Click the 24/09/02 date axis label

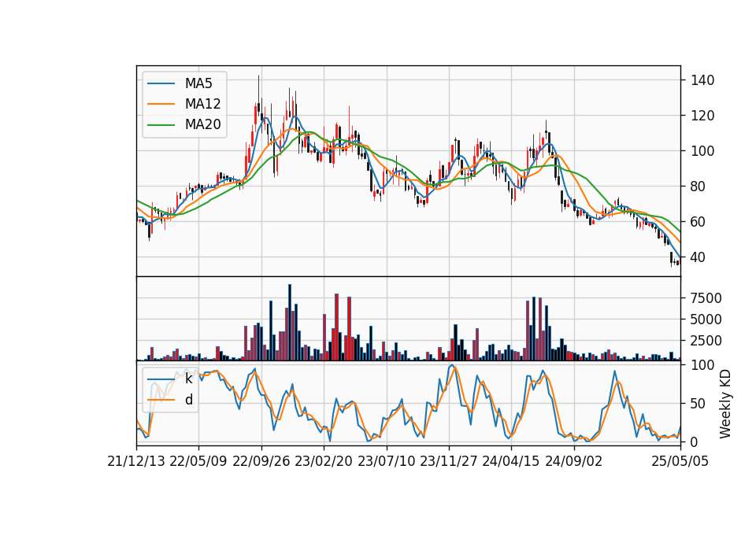574,462
